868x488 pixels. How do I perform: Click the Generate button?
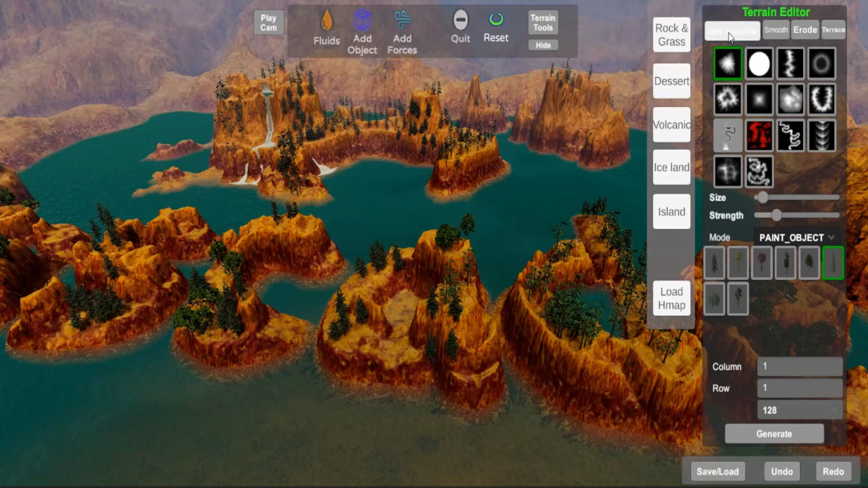[x=774, y=434]
